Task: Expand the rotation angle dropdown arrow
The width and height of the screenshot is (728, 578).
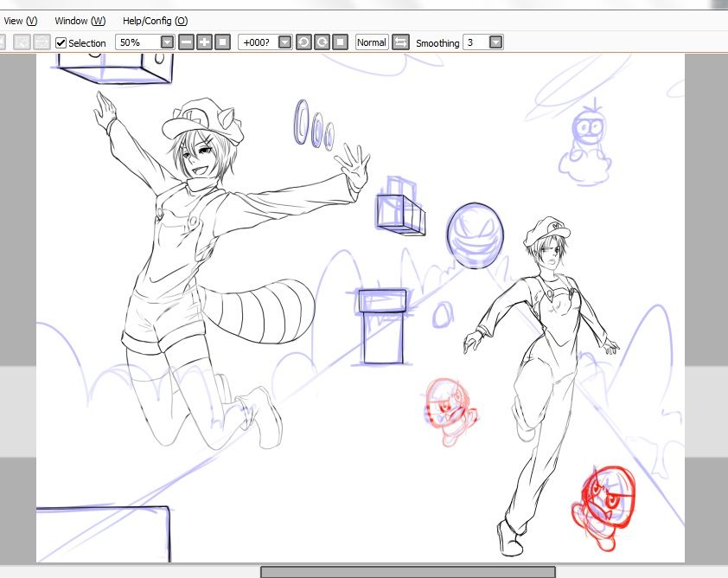Action: tap(285, 42)
